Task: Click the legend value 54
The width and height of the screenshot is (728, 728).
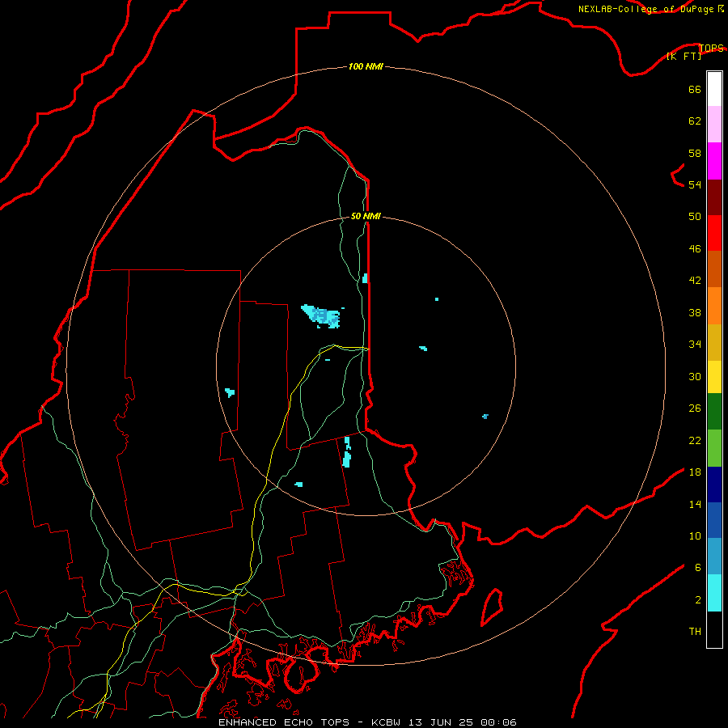Action: (695, 184)
